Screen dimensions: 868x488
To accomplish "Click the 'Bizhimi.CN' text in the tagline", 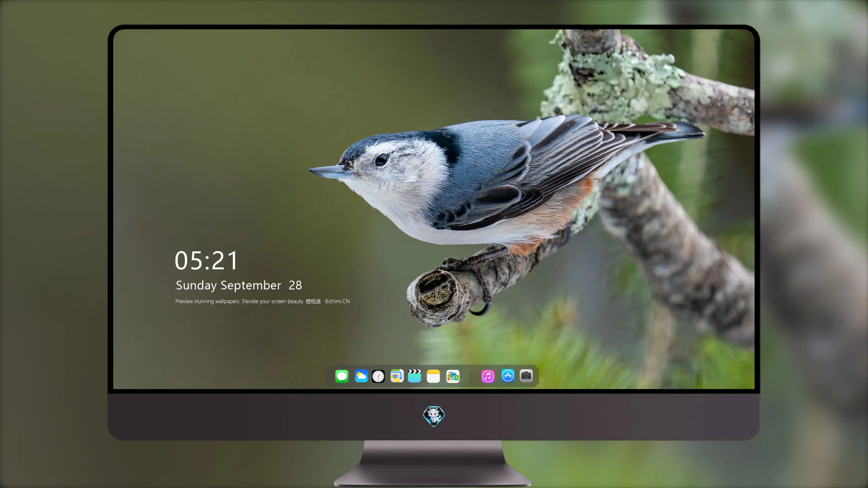I will point(337,301).
